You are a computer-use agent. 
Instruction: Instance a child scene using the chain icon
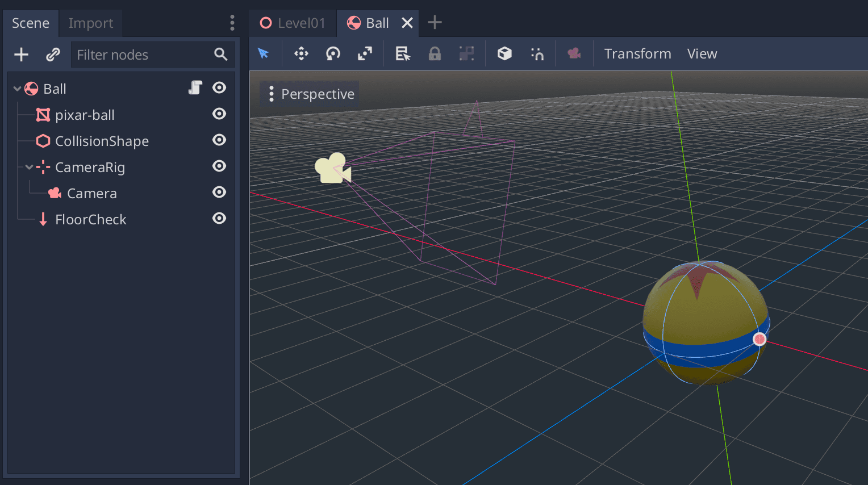[53, 55]
